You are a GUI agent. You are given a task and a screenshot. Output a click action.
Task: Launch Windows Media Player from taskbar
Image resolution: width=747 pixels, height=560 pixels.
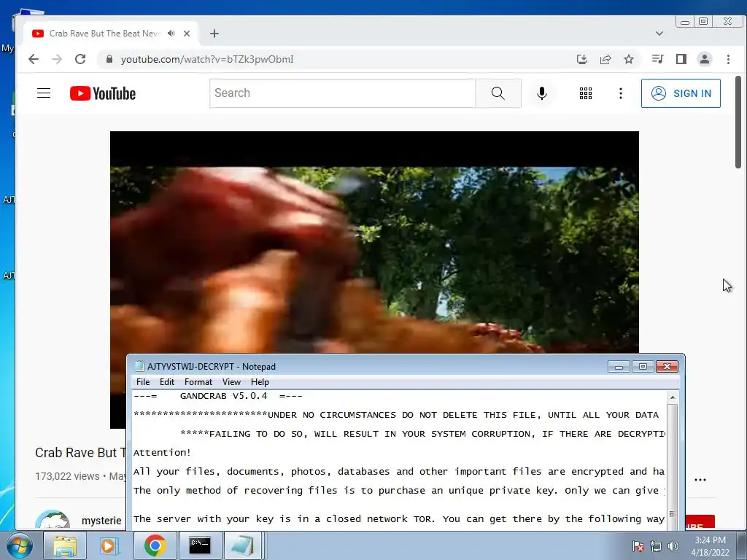109,545
